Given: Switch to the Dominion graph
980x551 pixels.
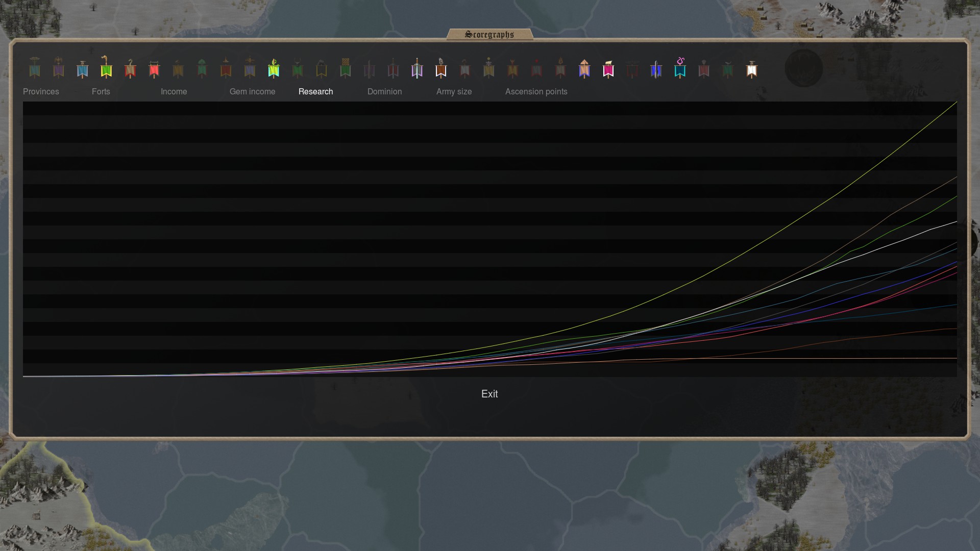Looking at the screenshot, I should (385, 91).
